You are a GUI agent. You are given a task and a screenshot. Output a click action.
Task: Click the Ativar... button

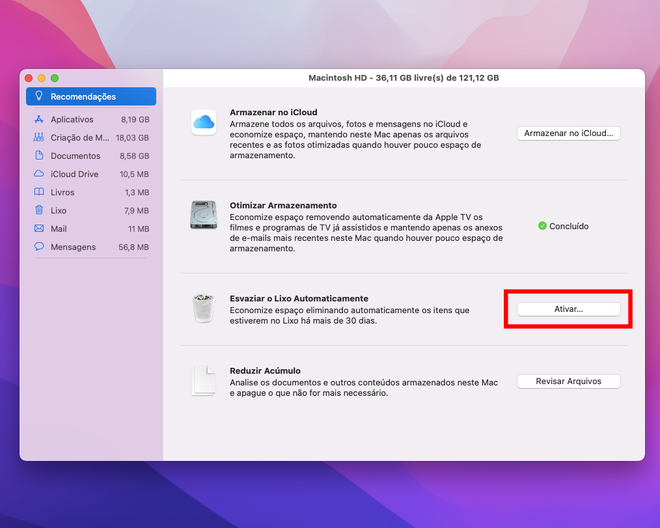click(x=568, y=309)
